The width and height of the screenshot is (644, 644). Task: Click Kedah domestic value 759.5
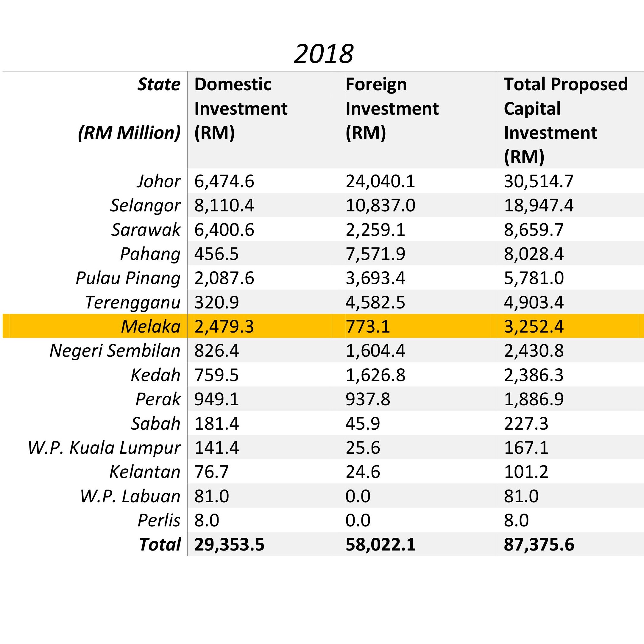(217, 375)
